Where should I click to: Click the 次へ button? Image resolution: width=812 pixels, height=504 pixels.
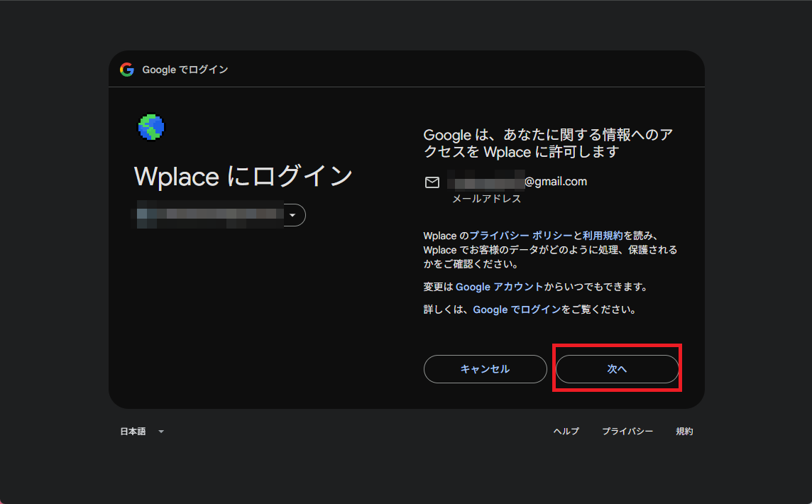[x=617, y=369]
